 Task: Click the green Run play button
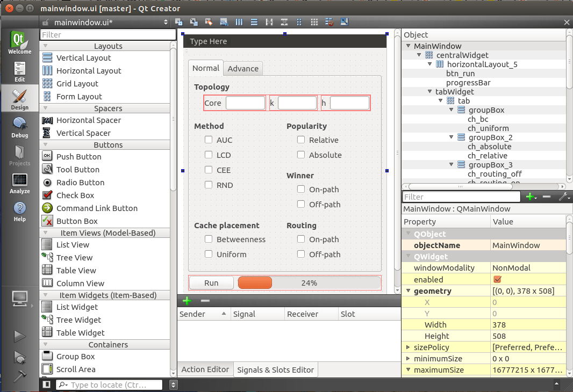click(x=20, y=336)
